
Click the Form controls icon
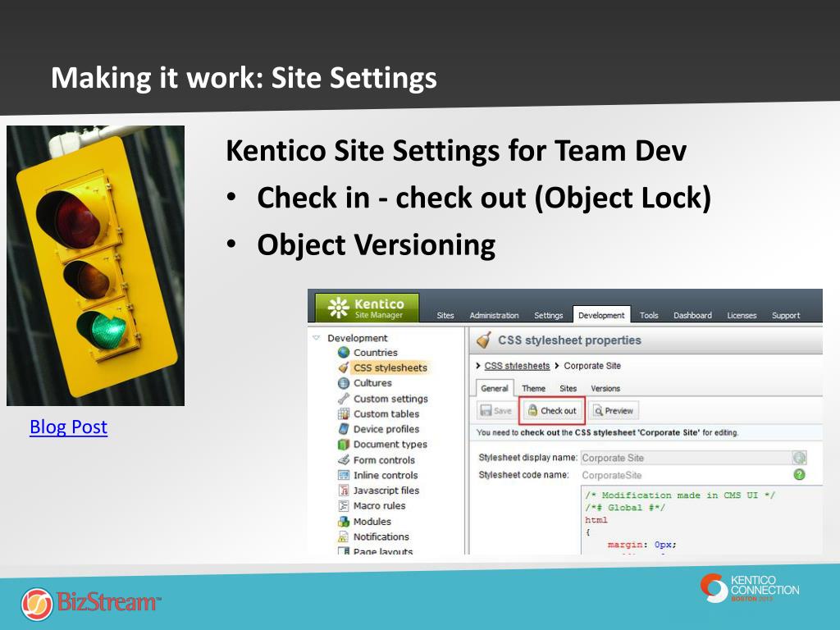(x=344, y=459)
